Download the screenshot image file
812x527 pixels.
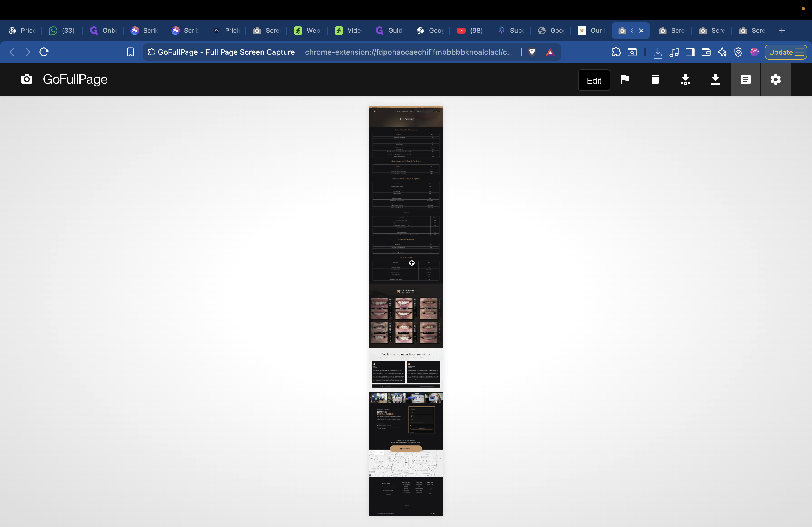click(715, 79)
